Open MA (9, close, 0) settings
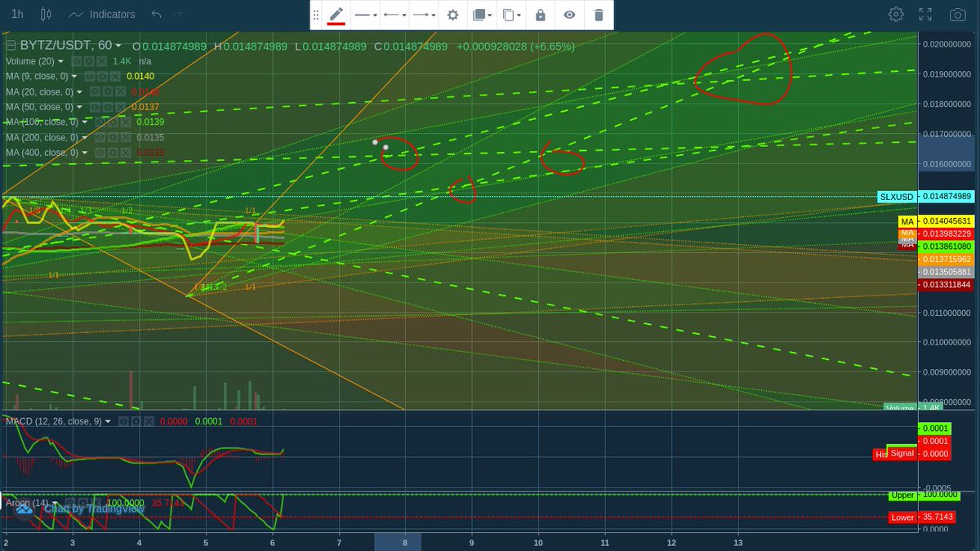 (x=102, y=77)
